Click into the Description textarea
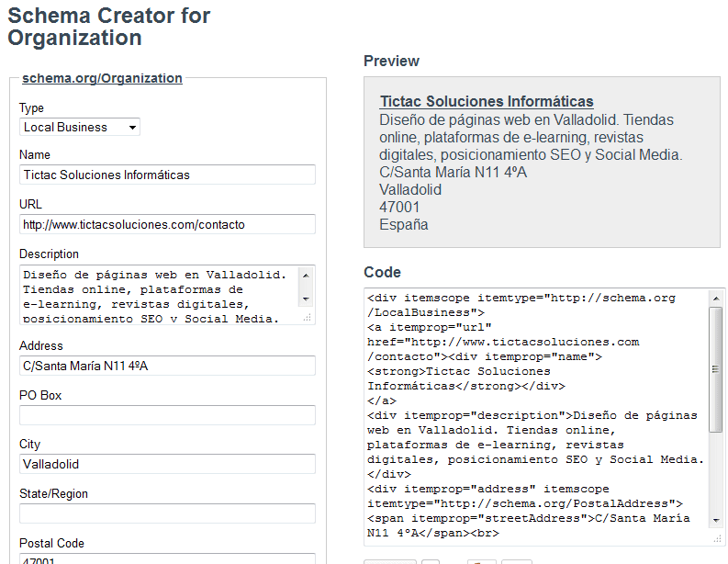The image size is (728, 564). 160,295
